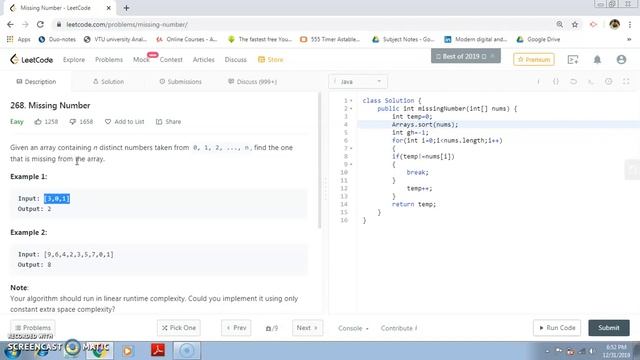
Task: Switch to the Discuss (999+) tab
Action: (252, 82)
